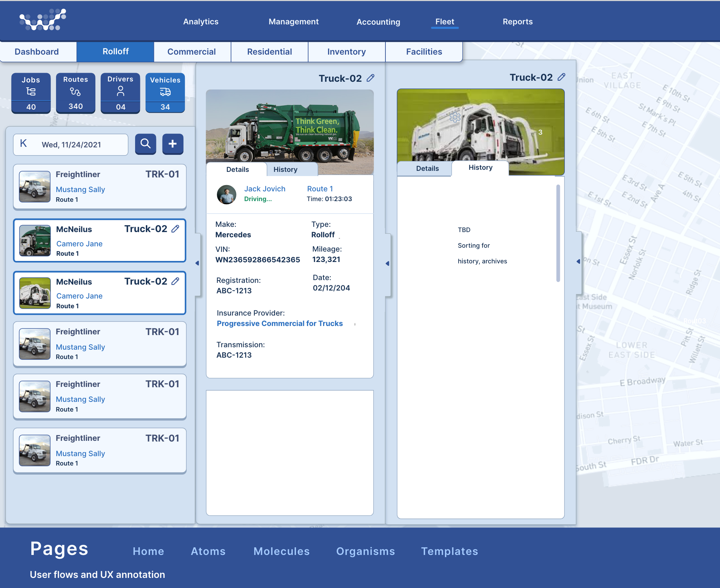720x588 pixels.
Task: Collapse the vehicle list panel arrow
Action: 197,263
